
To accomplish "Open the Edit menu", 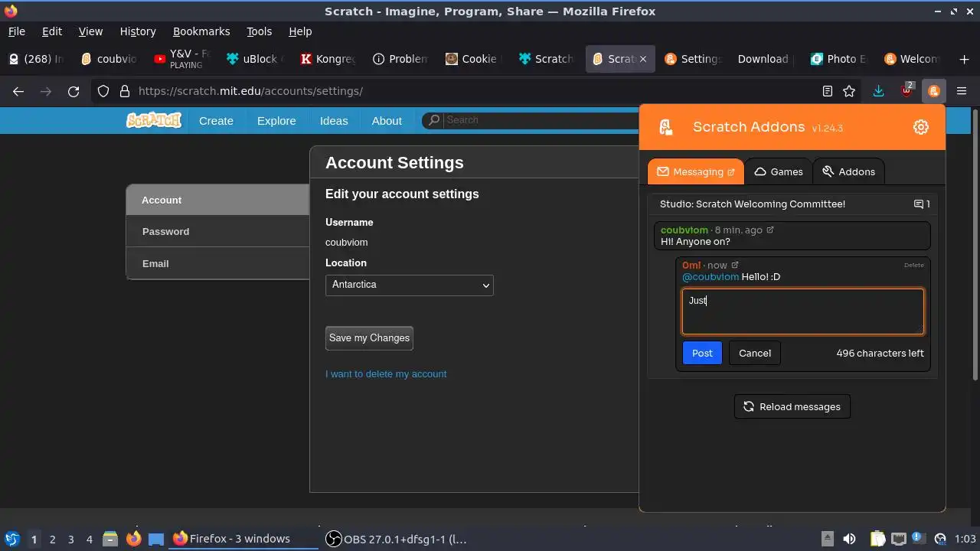I will (52, 31).
